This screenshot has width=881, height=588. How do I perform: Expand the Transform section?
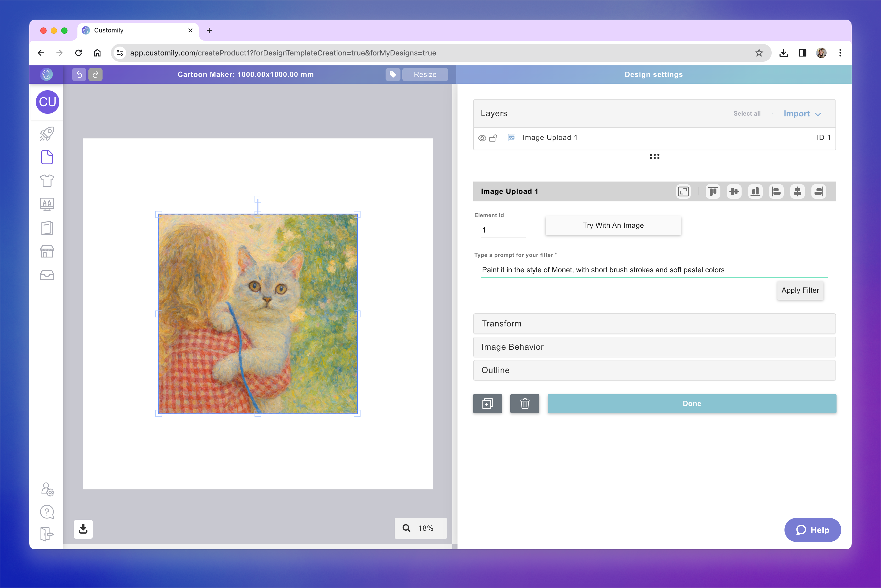pos(654,324)
